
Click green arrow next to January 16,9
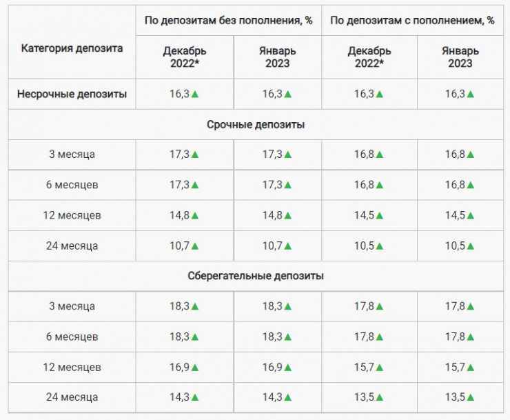point(287,368)
